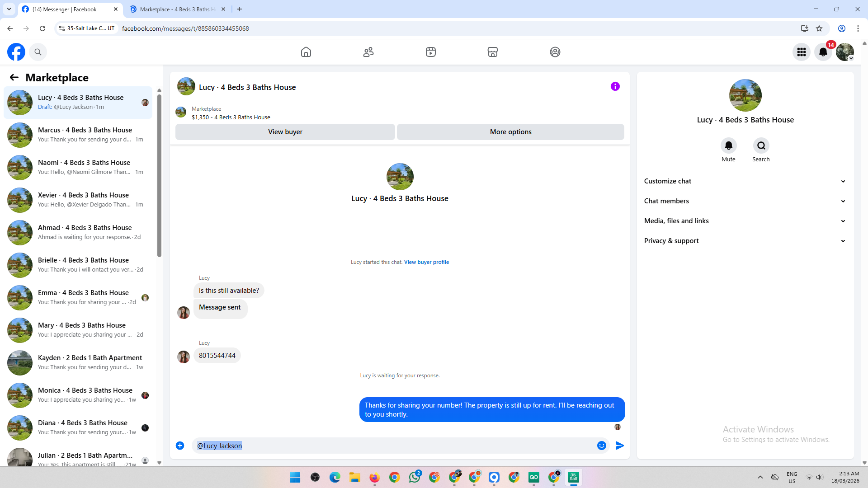This screenshot has width=868, height=488.
Task: Open tab search dropdown arrow
Action: point(9,9)
